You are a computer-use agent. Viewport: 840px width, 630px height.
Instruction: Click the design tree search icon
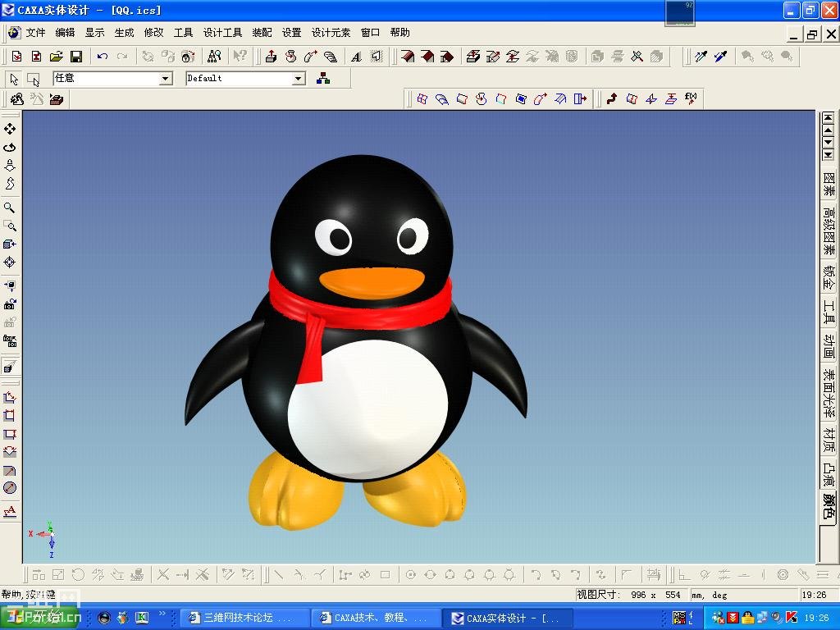[x=214, y=57]
